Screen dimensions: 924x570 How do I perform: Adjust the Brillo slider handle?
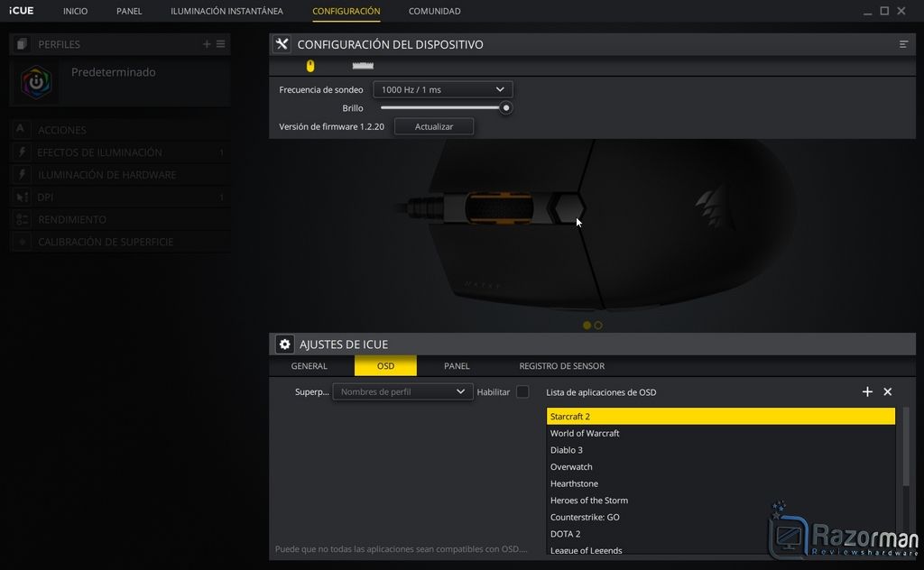click(505, 107)
